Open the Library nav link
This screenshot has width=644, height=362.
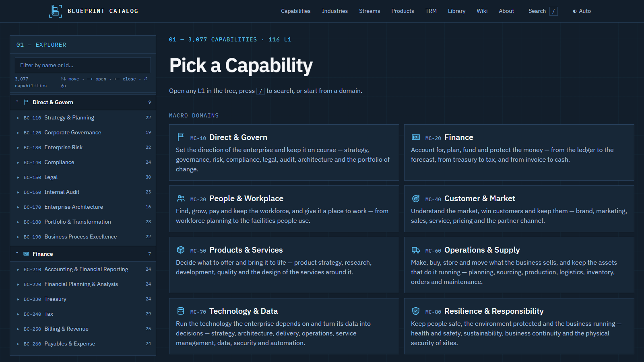pos(456,11)
